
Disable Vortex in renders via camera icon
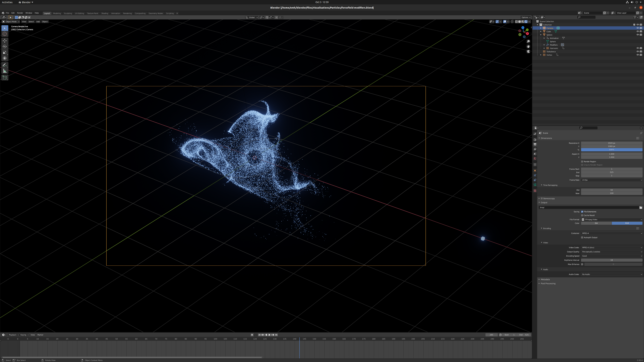click(641, 55)
